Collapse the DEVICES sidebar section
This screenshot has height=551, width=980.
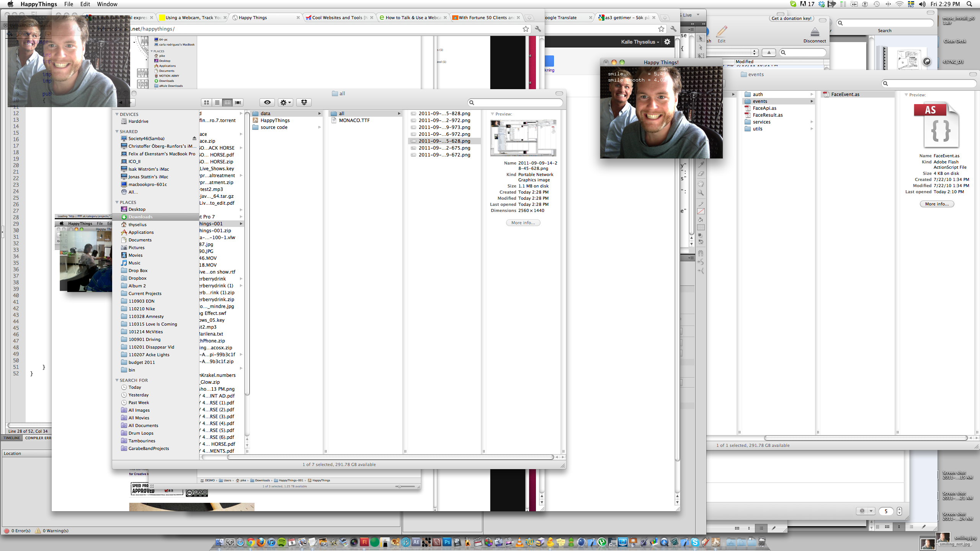117,114
